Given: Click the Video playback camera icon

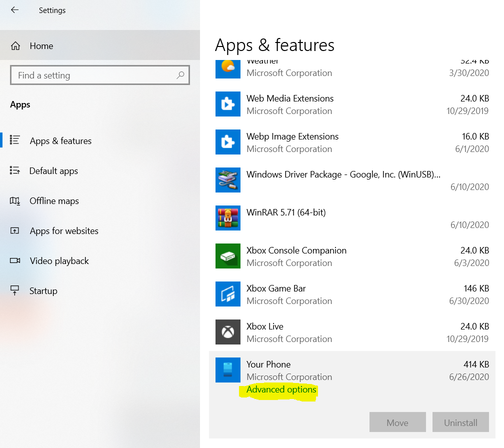Looking at the screenshot, I should coord(15,260).
